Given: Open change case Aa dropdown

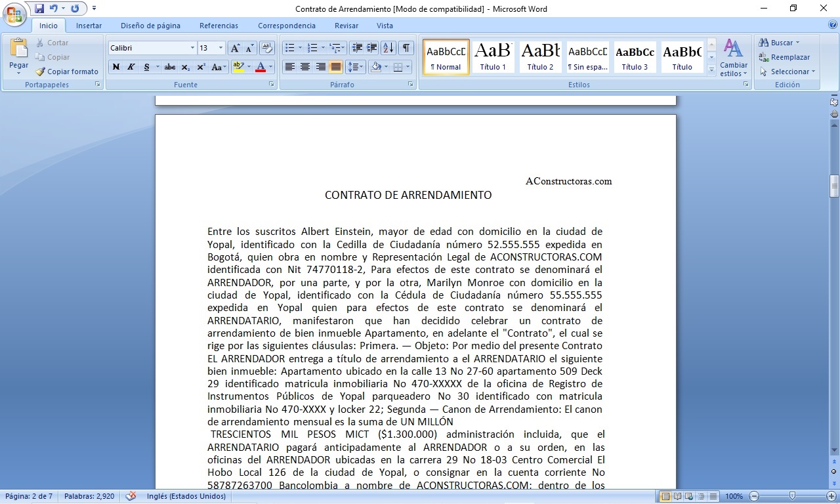Looking at the screenshot, I should [x=219, y=67].
